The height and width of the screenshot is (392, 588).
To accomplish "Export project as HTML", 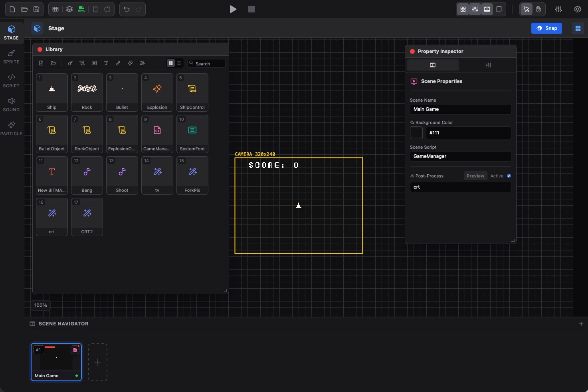I will pyautogui.click(x=81, y=9).
